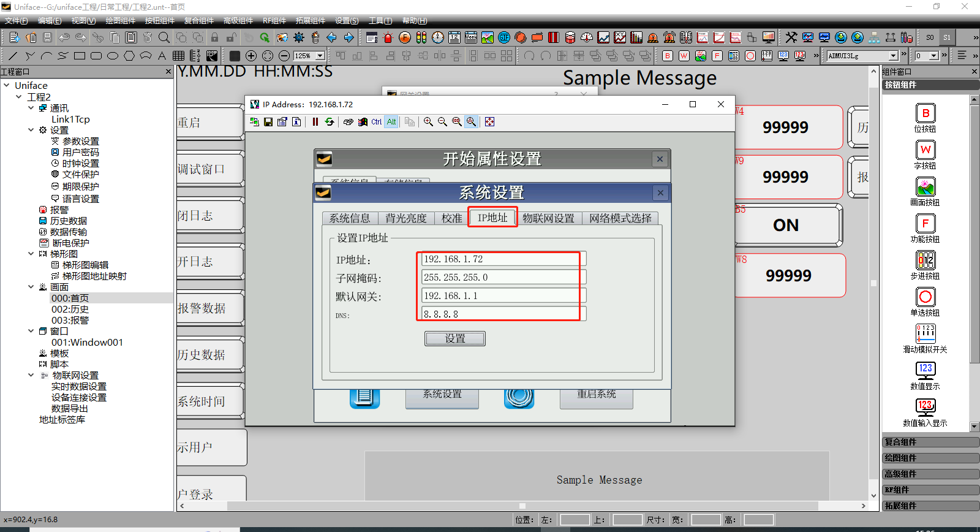Click the 子网掩码 input field
The image size is (980, 532).
pos(503,277)
